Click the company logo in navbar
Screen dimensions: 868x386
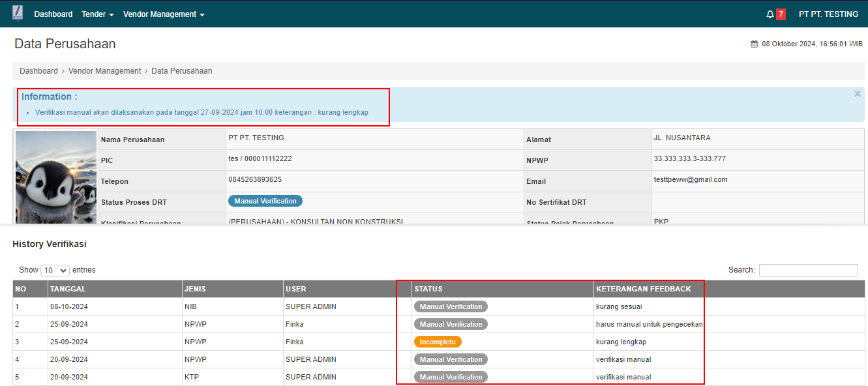coord(18,13)
